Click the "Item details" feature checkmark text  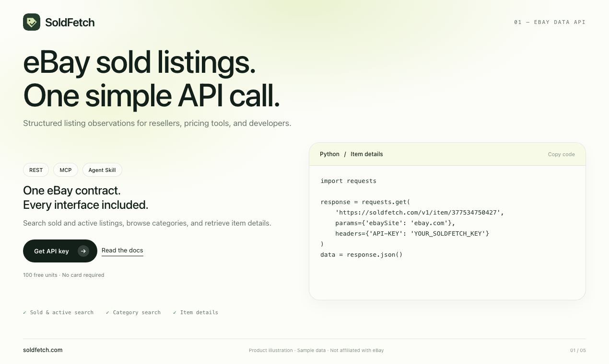[196, 312]
